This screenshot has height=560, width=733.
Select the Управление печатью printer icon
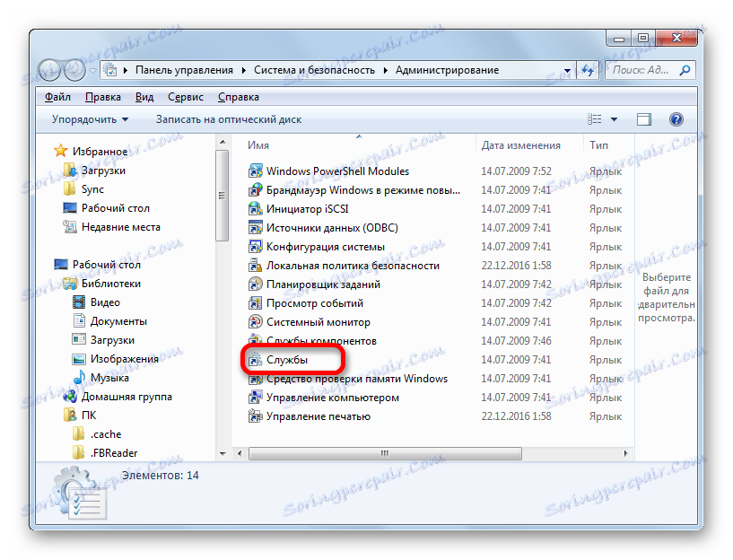click(255, 416)
